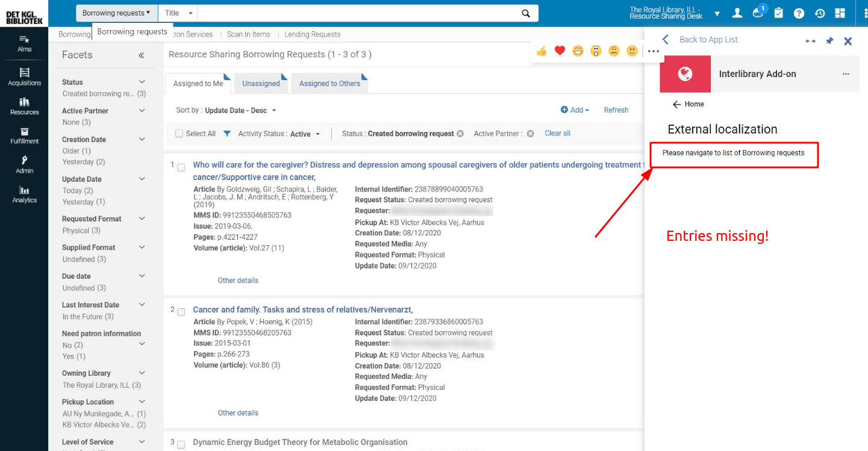Check the Select All checkbox
Viewport: 868px width, 451px height.
[178, 133]
